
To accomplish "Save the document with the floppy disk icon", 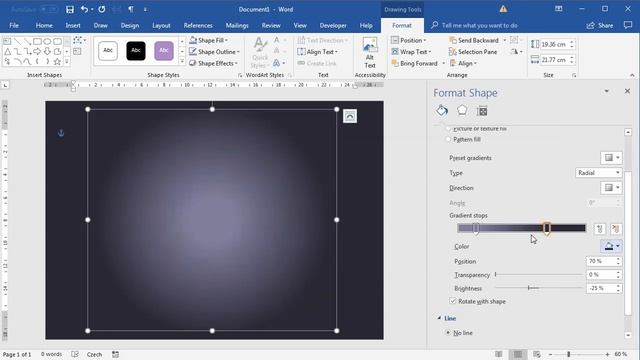I will tap(70, 9).
